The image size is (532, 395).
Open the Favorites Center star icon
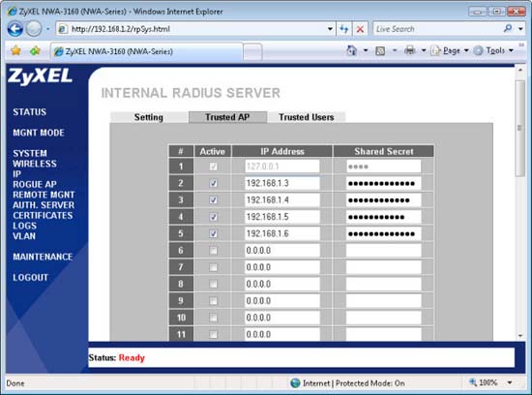coord(15,51)
